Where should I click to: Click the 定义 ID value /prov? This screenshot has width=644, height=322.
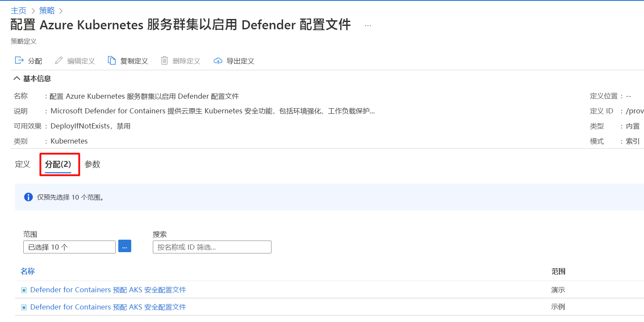coord(635,111)
